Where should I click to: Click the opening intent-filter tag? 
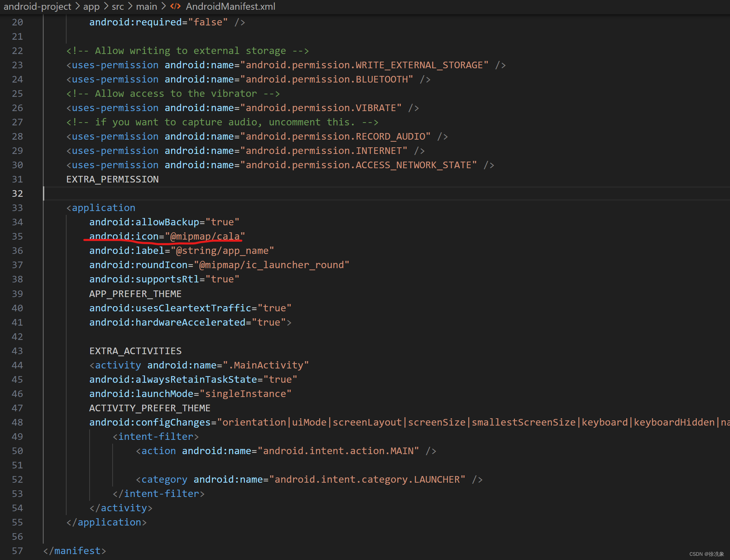[156, 437]
